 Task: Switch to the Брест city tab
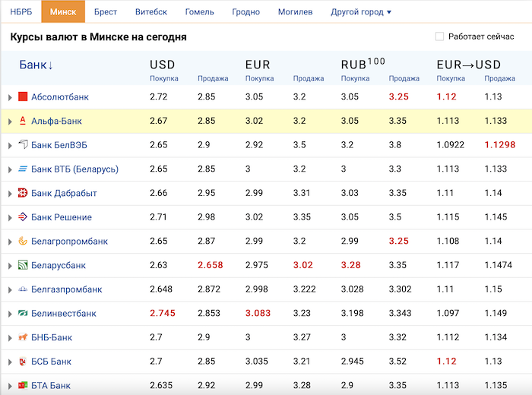106,12
